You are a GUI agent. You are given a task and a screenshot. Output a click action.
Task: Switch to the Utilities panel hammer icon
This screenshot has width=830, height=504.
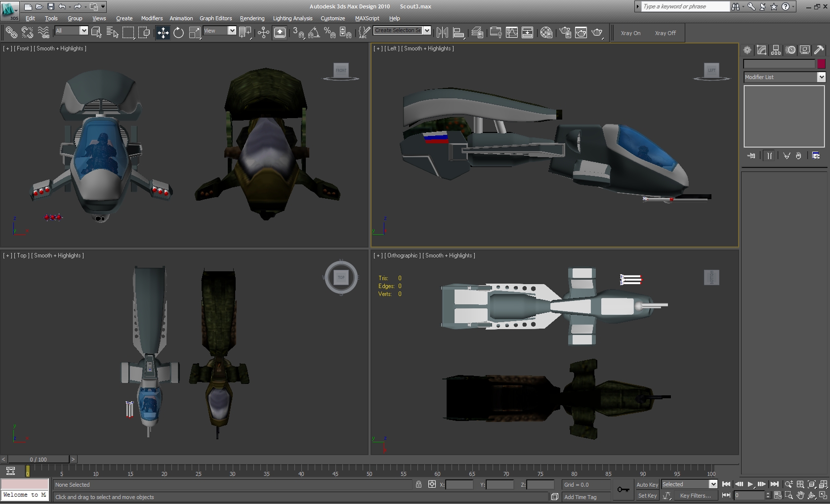pos(819,50)
